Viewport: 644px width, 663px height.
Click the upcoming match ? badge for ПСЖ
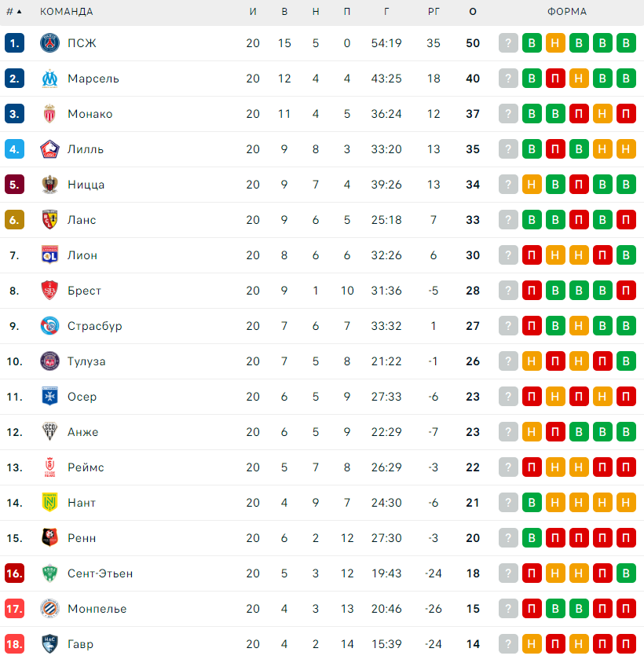tap(508, 43)
